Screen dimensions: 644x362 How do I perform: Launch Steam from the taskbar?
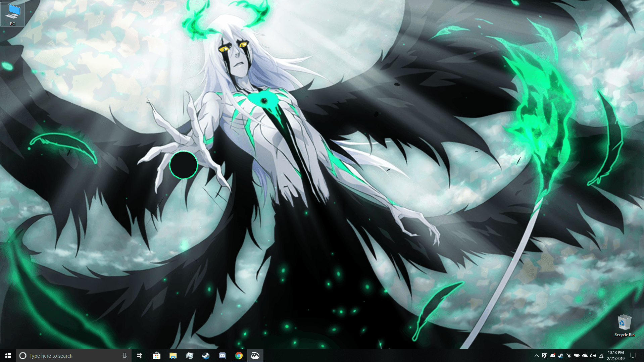[206, 356]
